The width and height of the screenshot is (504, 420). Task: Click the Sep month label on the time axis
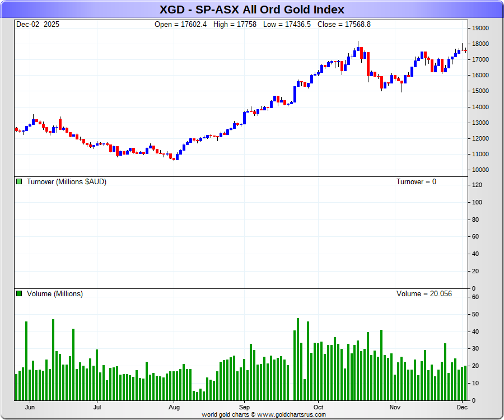[x=244, y=408]
